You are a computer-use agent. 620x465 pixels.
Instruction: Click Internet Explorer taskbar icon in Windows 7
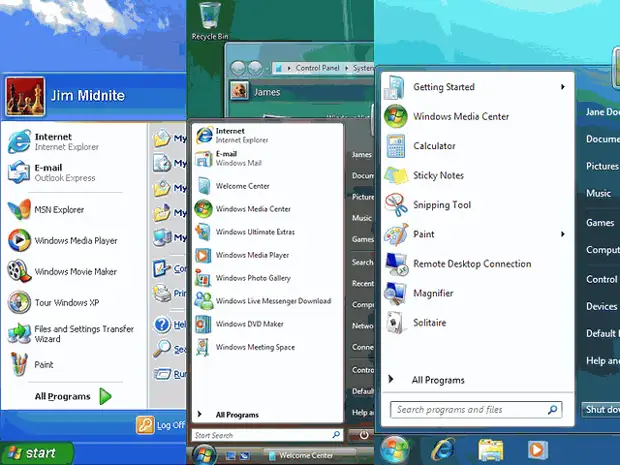click(442, 449)
